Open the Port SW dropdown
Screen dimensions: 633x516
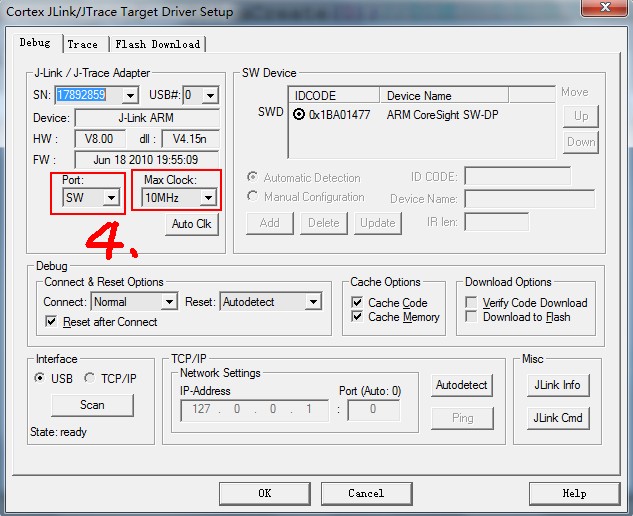111,197
